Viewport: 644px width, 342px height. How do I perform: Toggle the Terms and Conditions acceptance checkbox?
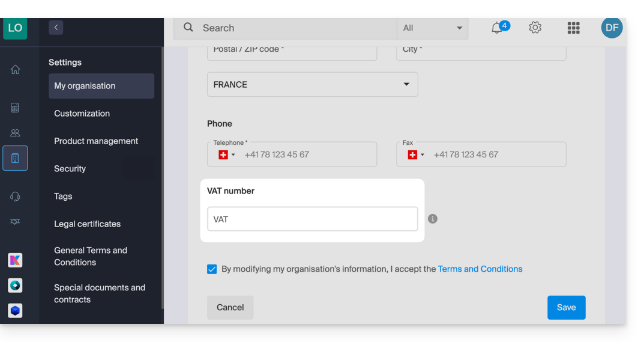pos(212,269)
